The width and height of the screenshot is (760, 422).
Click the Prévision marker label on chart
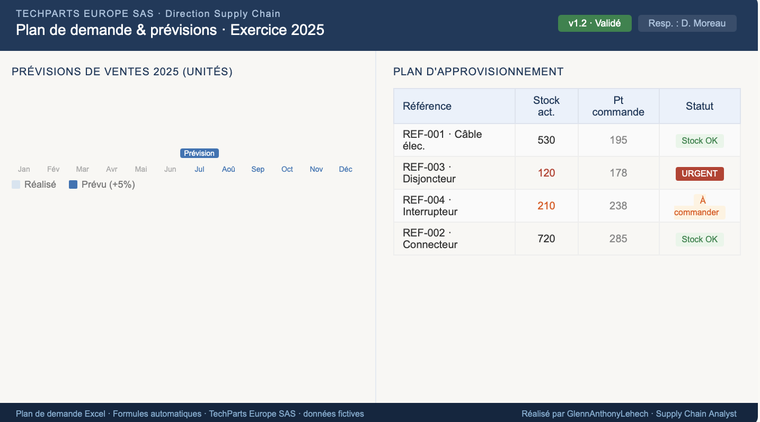pyautogui.click(x=199, y=153)
